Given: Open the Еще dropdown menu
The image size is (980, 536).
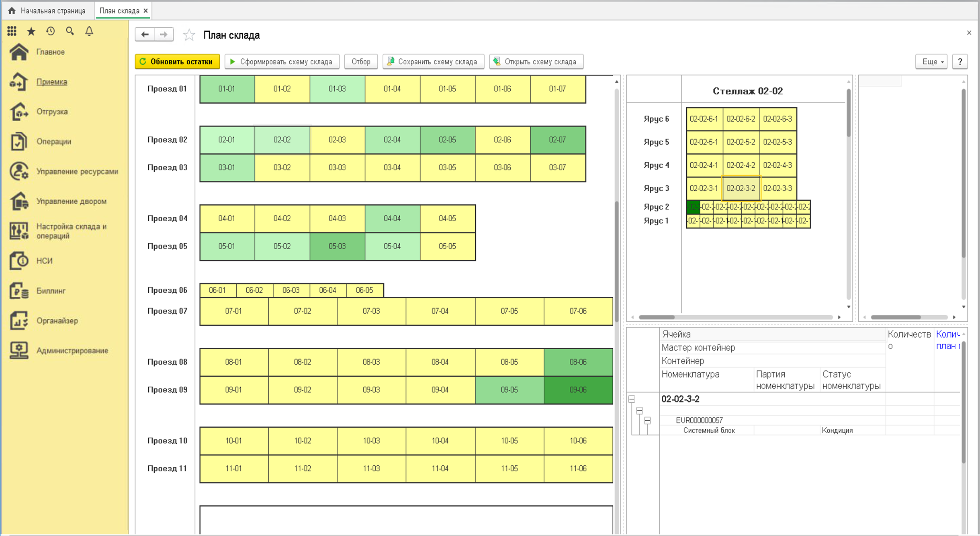Looking at the screenshot, I should (x=932, y=62).
